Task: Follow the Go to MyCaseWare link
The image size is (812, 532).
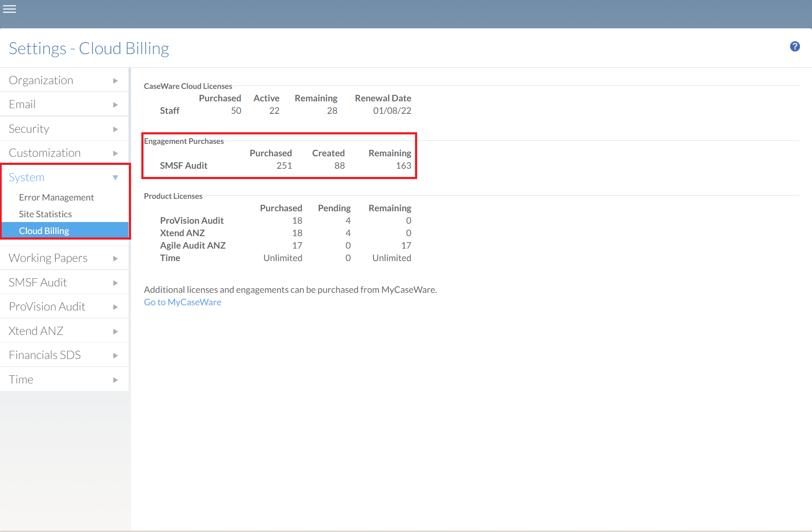Action: (x=183, y=302)
